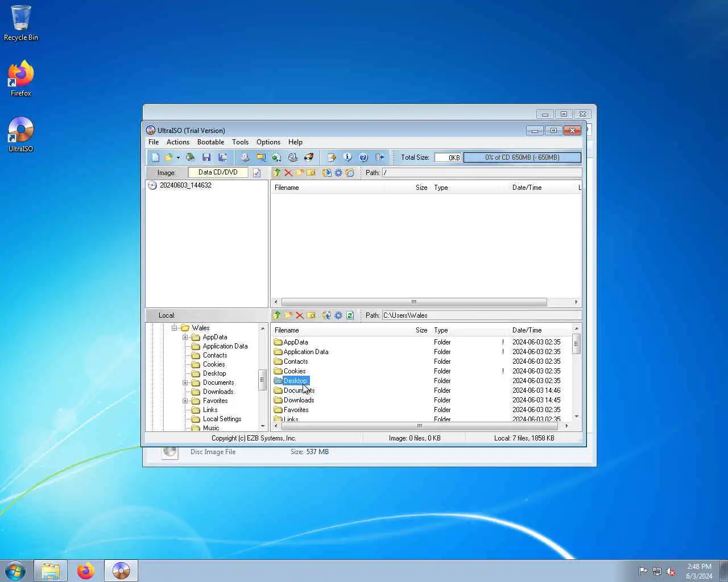Click the Mount to Virtual Drive icon

pyautogui.click(x=277, y=157)
